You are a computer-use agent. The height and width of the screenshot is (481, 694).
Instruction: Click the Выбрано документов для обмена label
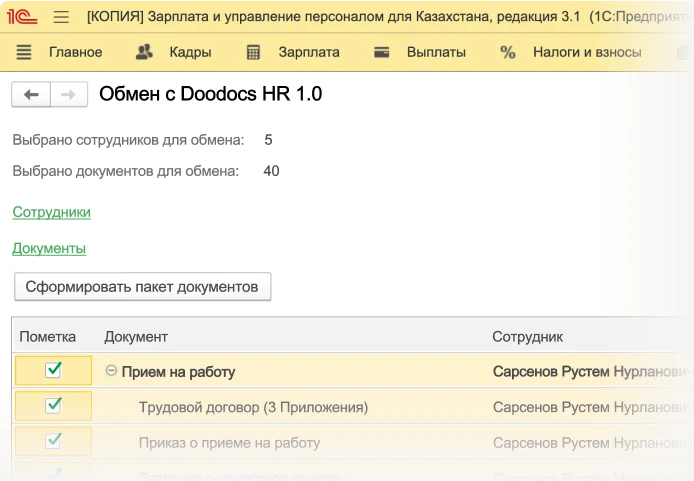tap(126, 171)
